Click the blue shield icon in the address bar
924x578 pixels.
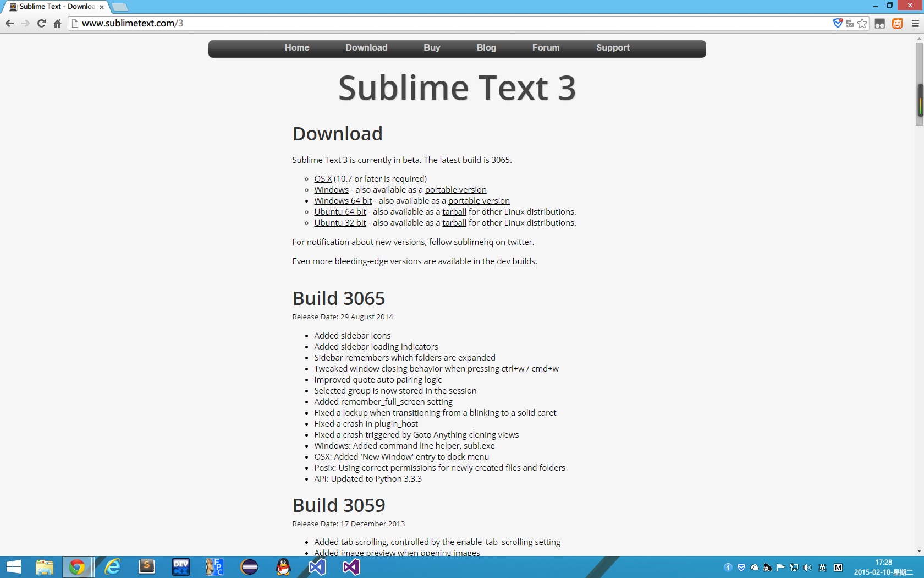click(x=838, y=23)
